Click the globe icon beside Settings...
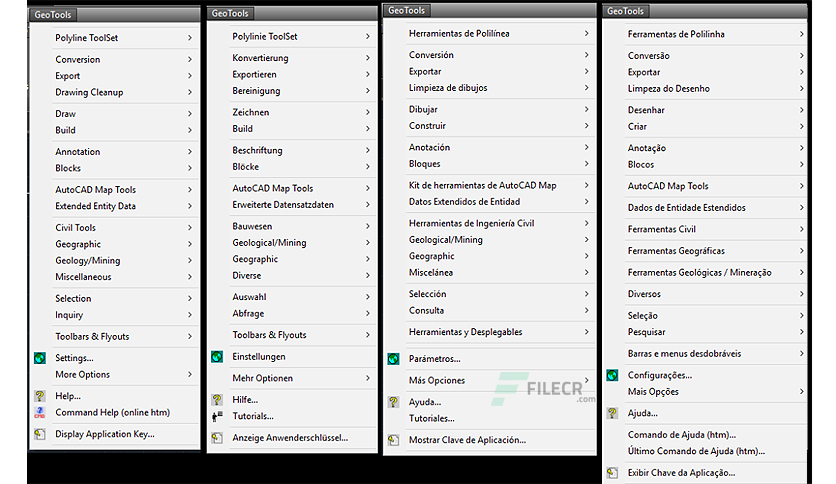The height and width of the screenshot is (484, 836). point(40,358)
